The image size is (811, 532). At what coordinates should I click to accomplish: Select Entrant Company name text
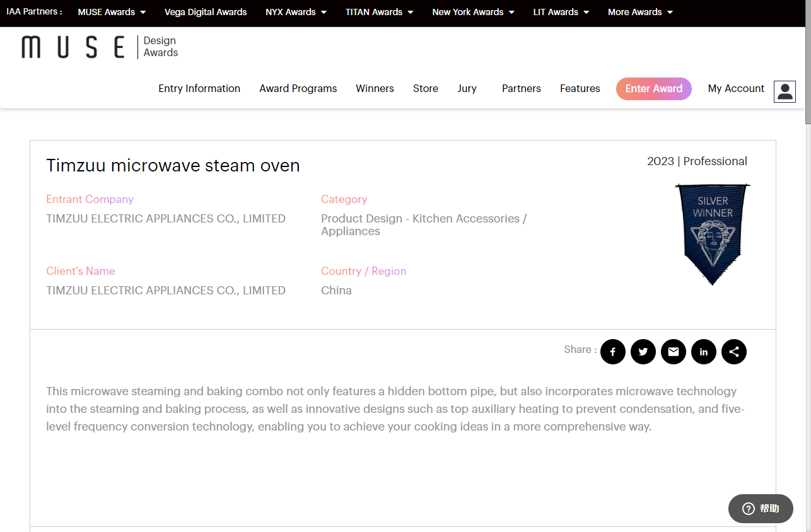166,219
